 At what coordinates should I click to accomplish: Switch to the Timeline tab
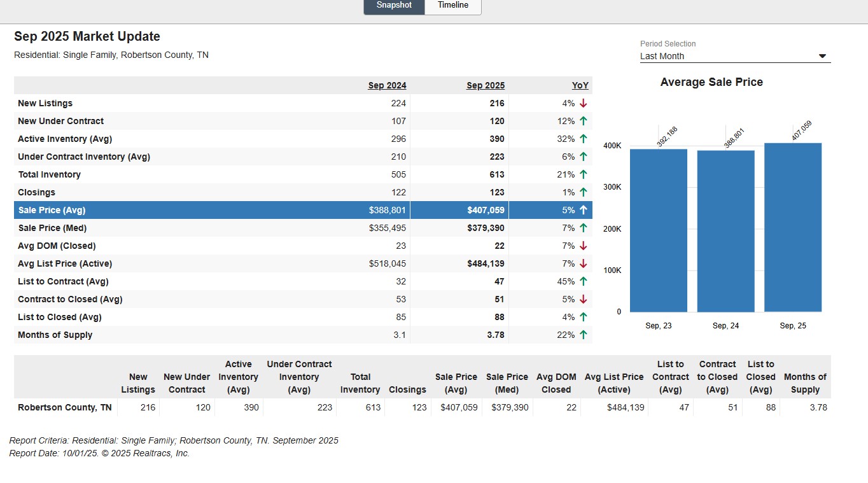coord(452,6)
